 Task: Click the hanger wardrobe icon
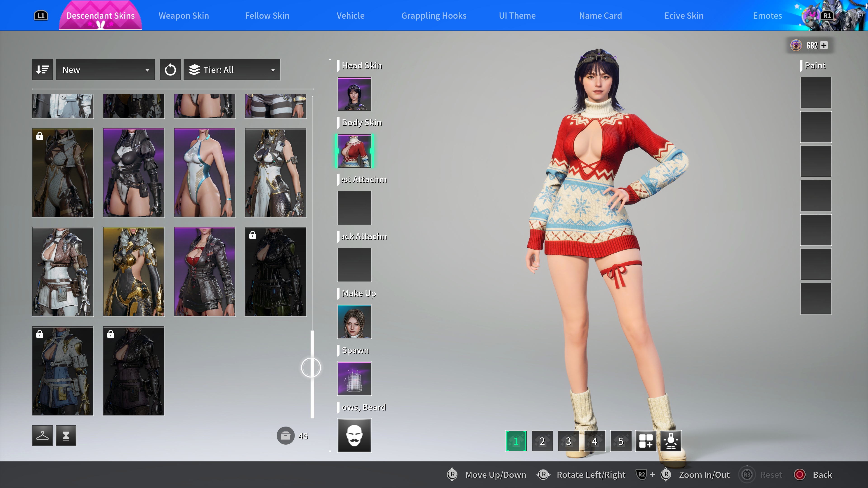point(42,435)
